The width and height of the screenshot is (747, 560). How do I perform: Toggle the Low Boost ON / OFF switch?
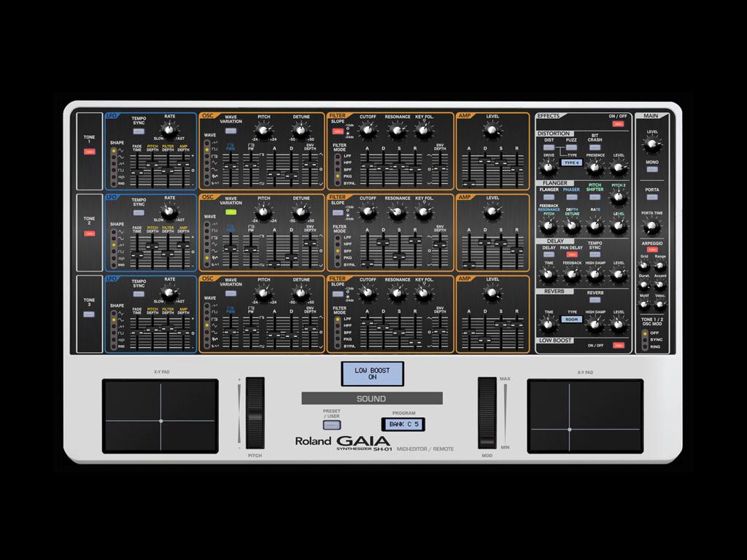(x=619, y=345)
